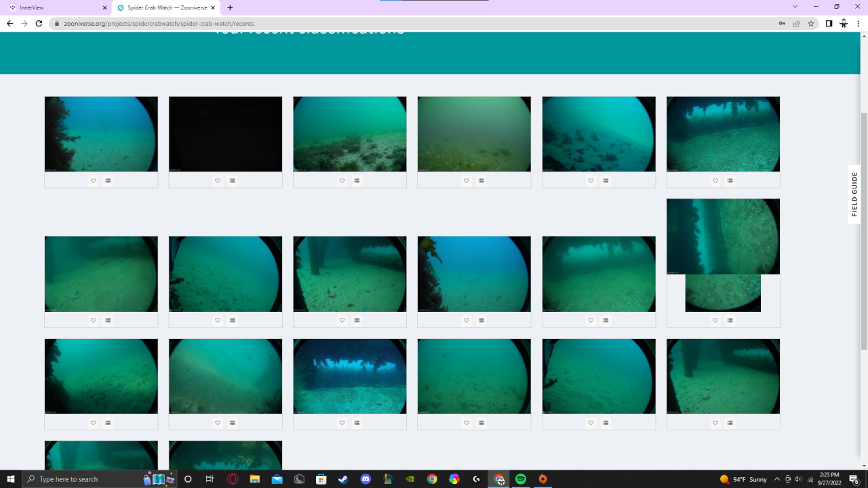Favorite the top-row thumbnail with seaweed clumps on rocky seabed
868x488 pixels.
click(342, 181)
